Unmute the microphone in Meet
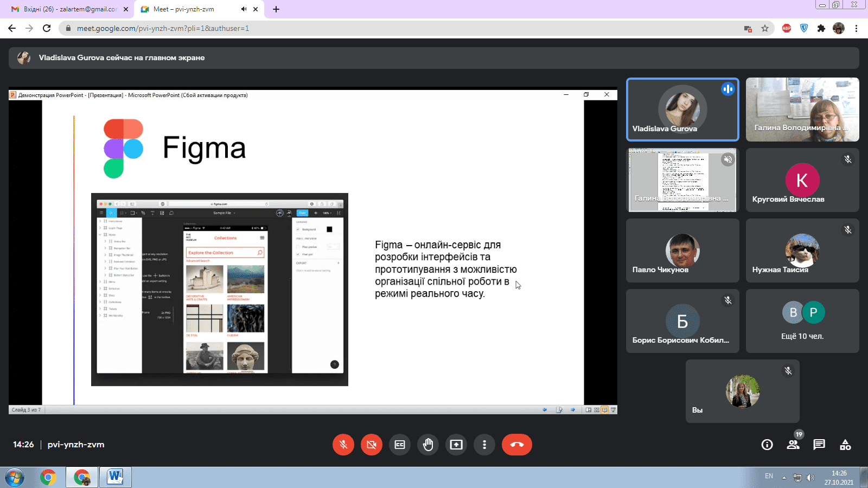The image size is (868, 488). [x=343, y=445]
